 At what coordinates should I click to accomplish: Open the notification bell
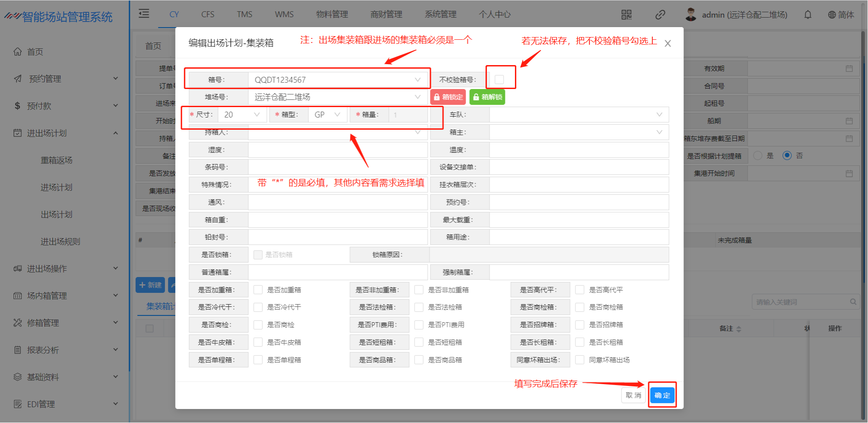pyautogui.click(x=807, y=15)
